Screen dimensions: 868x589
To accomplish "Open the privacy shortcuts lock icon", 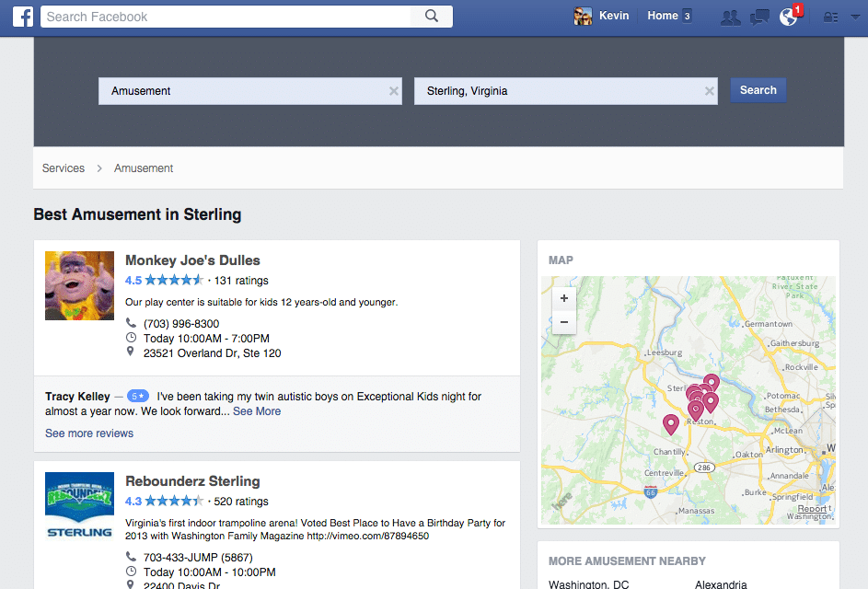I will tap(830, 17).
